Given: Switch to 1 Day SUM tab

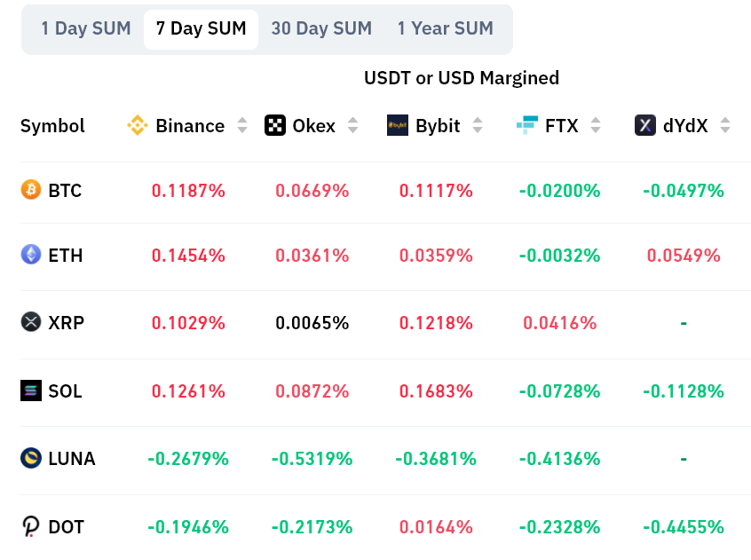Looking at the screenshot, I should [86, 28].
